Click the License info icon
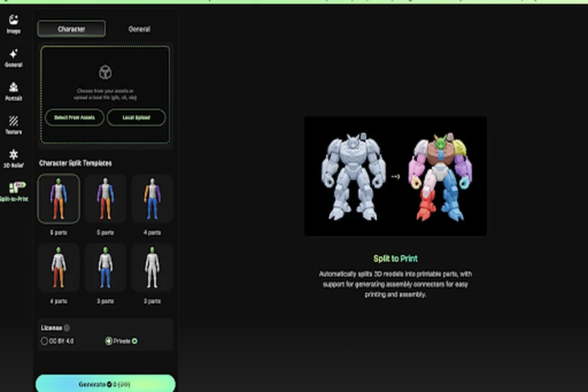 click(67, 328)
